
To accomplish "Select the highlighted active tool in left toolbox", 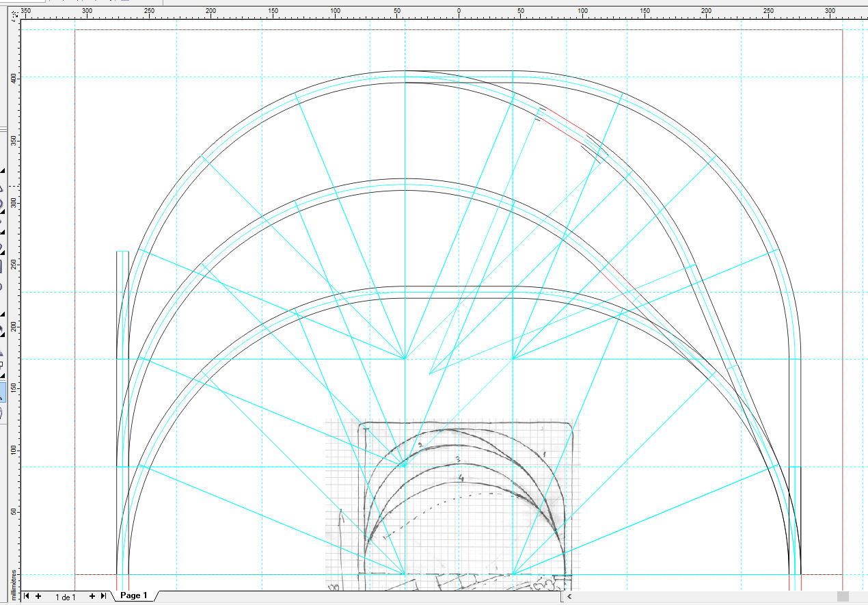I will [x=2, y=392].
